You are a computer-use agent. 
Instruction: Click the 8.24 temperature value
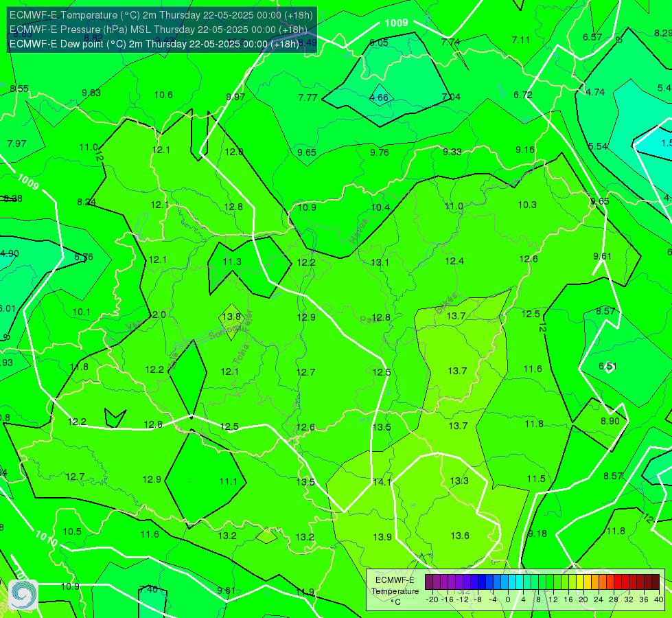point(86,202)
